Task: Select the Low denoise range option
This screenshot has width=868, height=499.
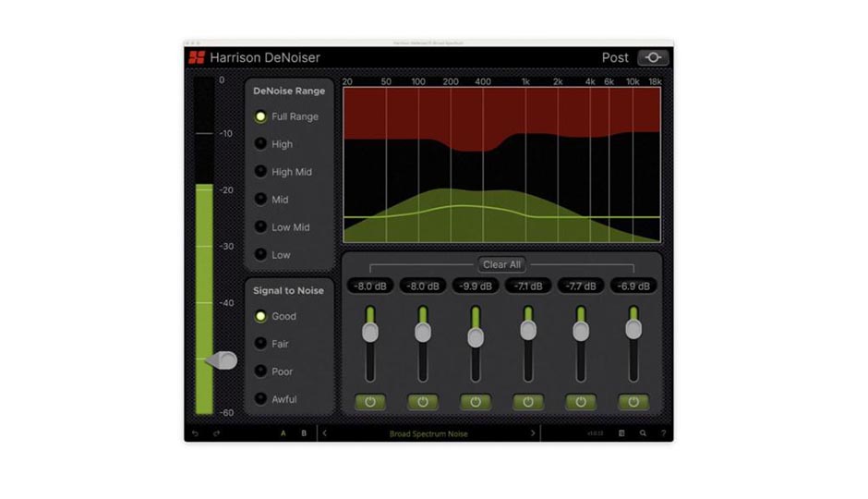Action: pos(260,254)
